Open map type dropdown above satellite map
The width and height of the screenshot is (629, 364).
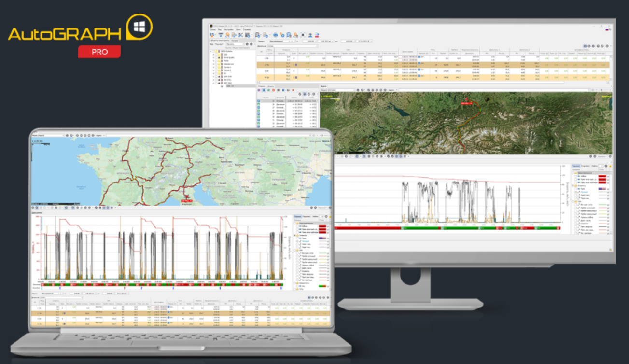(x=337, y=90)
